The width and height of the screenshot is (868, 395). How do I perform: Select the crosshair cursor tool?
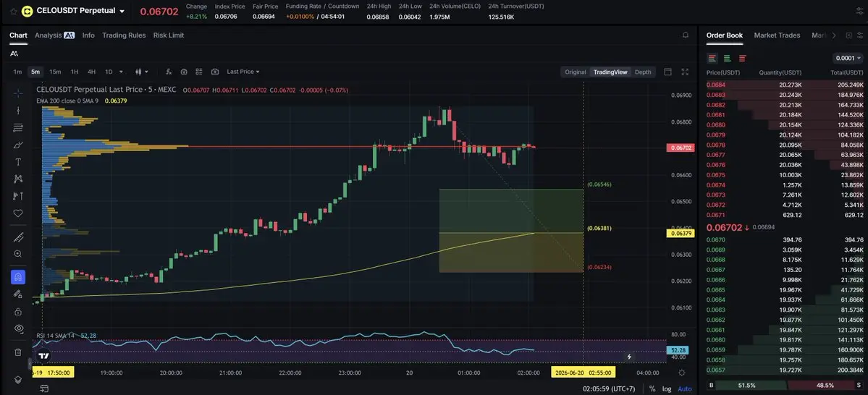(x=17, y=93)
